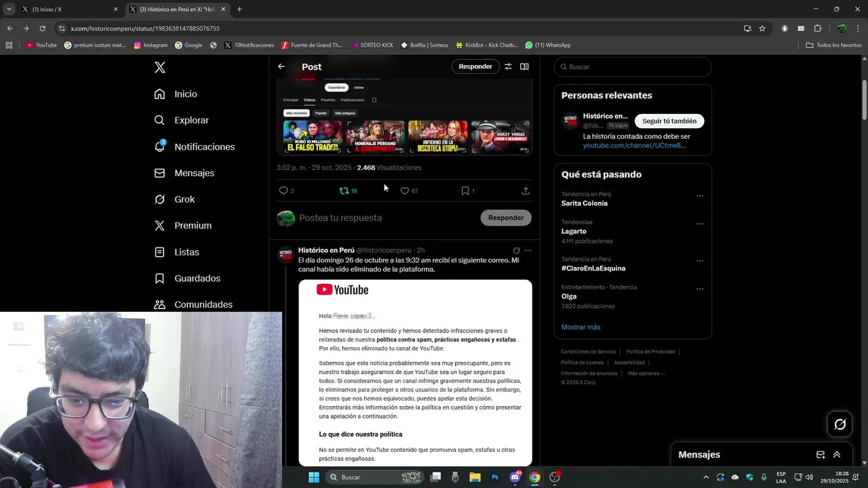Screen dimensions: 868x488
Task: Open Explorar in sidebar
Action: point(182,120)
